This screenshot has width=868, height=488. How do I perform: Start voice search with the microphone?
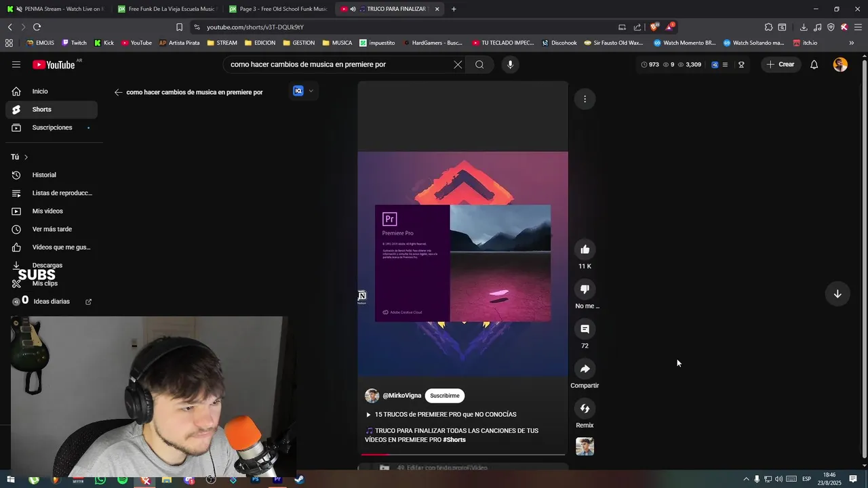[510, 64]
